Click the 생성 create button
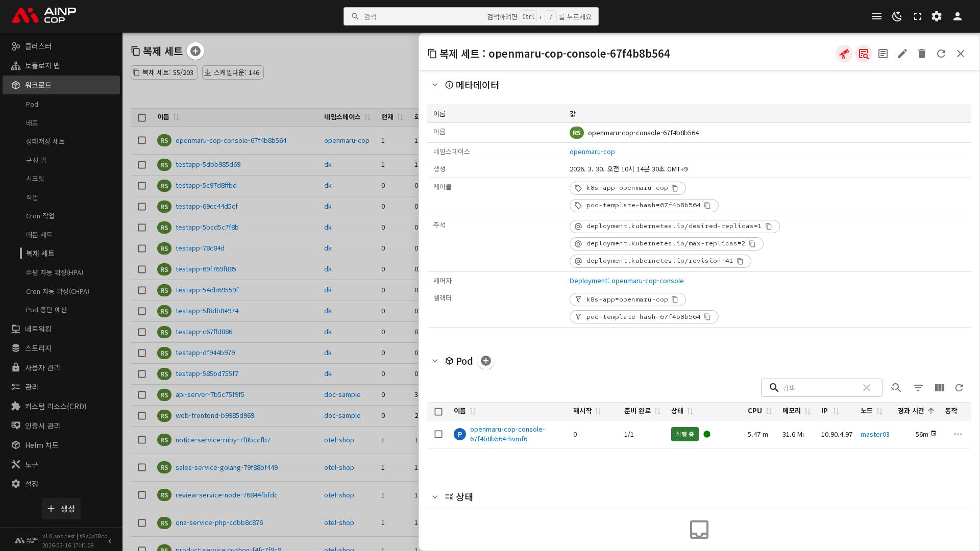The width and height of the screenshot is (980, 551). [61, 509]
